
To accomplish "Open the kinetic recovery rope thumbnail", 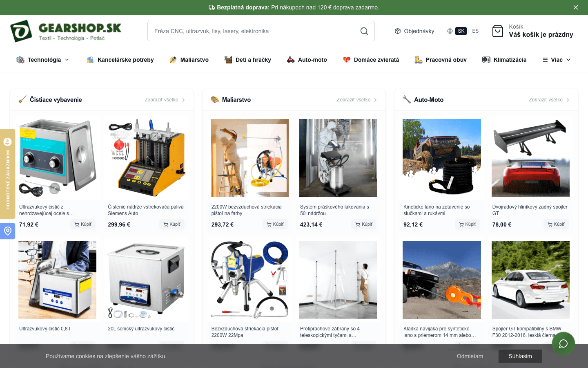I will click(x=441, y=158).
